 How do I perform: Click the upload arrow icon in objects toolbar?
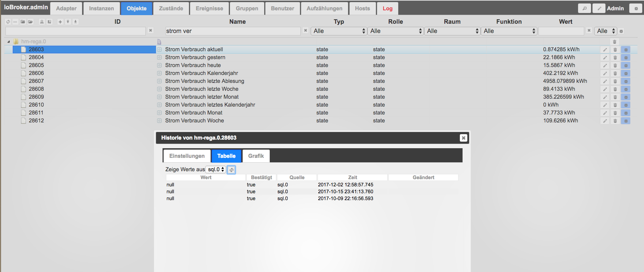tap(68, 22)
